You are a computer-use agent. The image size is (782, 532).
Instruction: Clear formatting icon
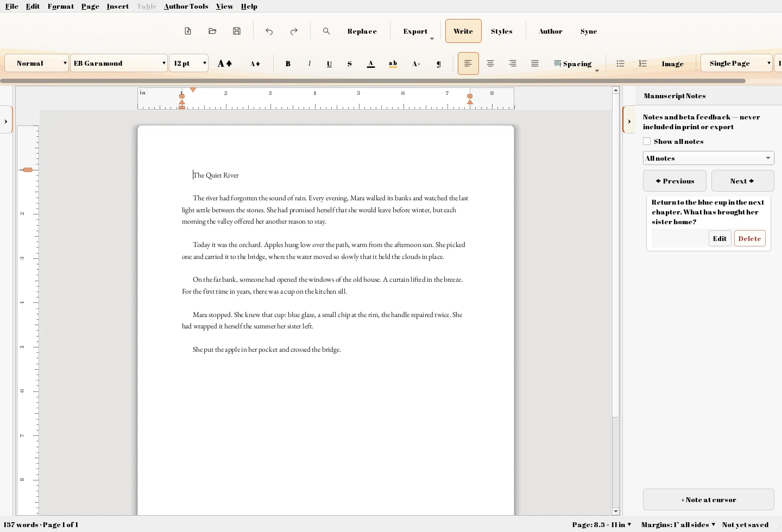tap(417, 64)
